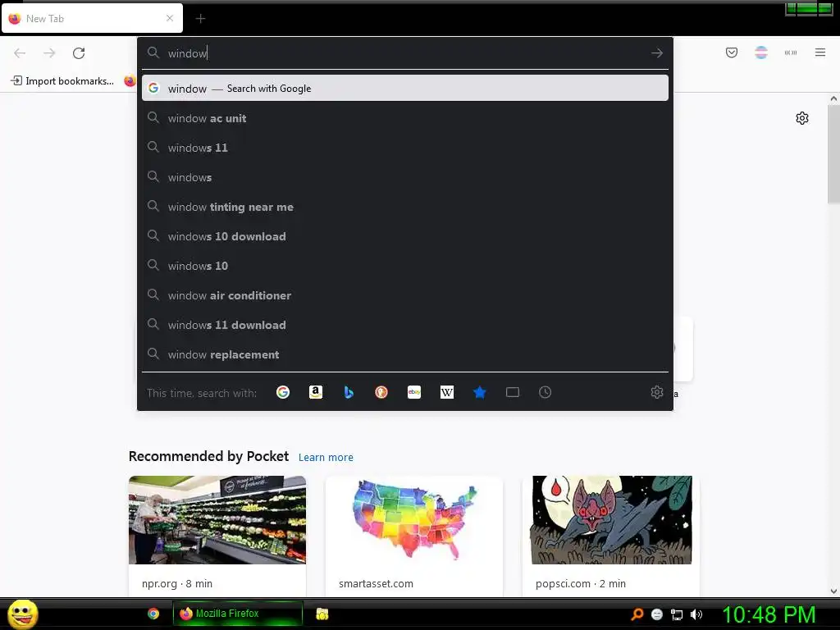Pick the 'window ac unit' suggestion
This screenshot has height=630, width=840.
click(405, 118)
